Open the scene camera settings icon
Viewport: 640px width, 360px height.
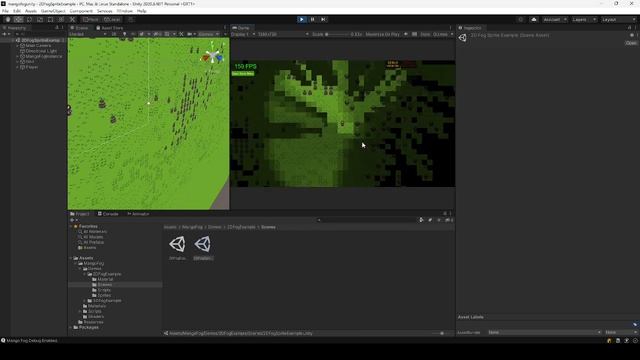[x=191, y=34]
